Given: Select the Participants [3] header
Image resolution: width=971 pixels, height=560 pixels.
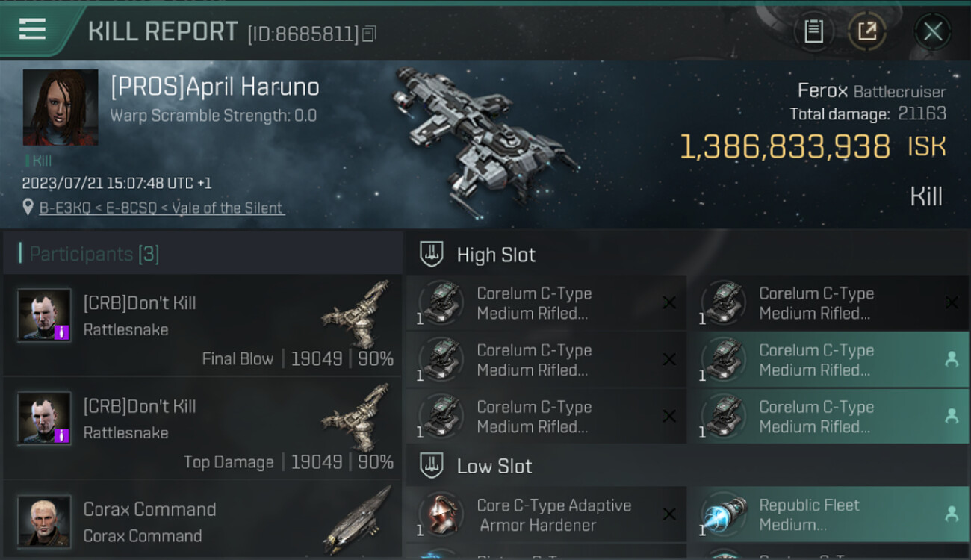Looking at the screenshot, I should pos(94,254).
